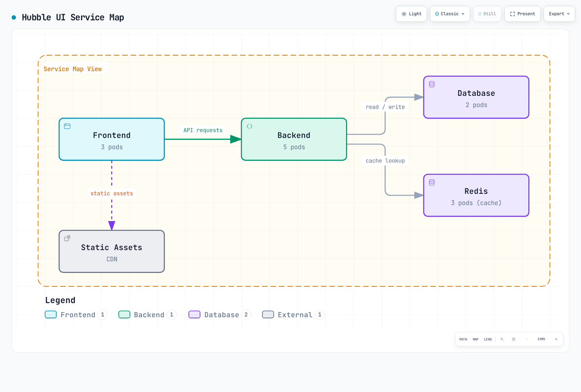
Task: Click the Legend heading
Action: [x=60, y=300]
